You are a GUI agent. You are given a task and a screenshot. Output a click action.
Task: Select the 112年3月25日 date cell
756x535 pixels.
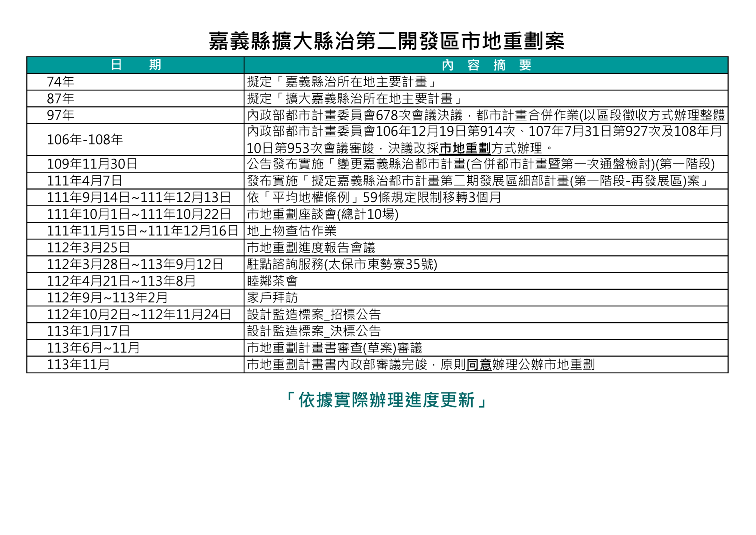pos(135,248)
